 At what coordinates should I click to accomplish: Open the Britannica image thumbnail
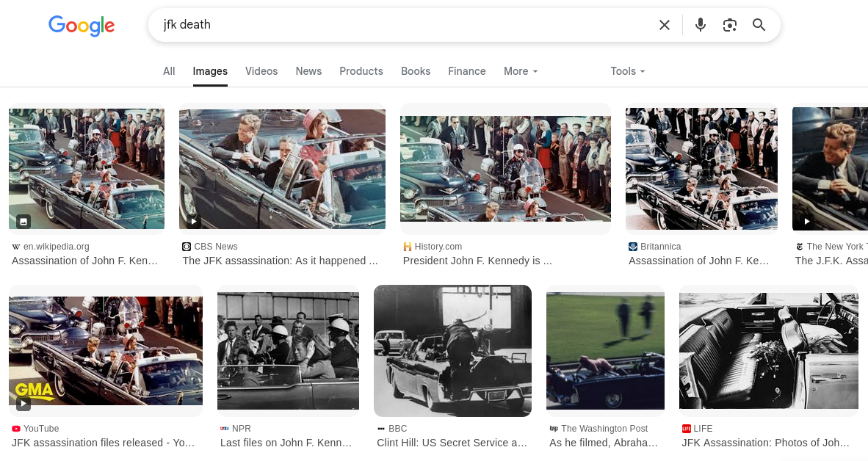(701, 169)
